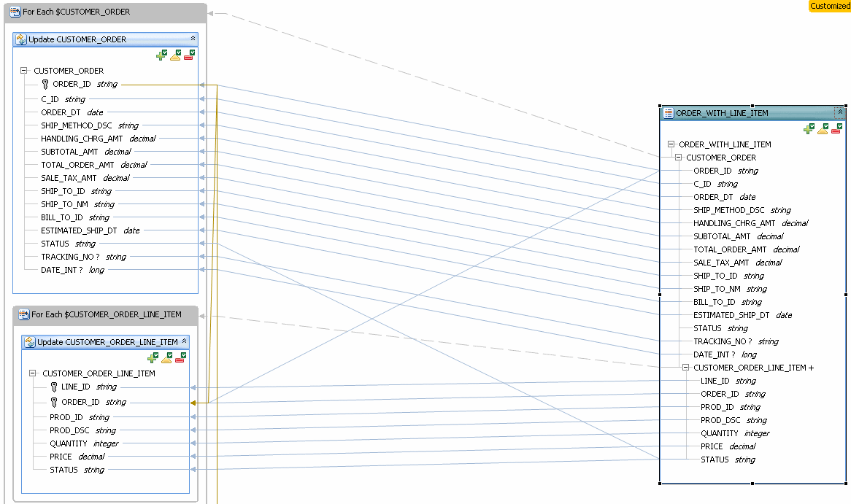Click green plus icon in Update CUSTOMER_ORDER panel
851x504 pixels.
point(161,55)
